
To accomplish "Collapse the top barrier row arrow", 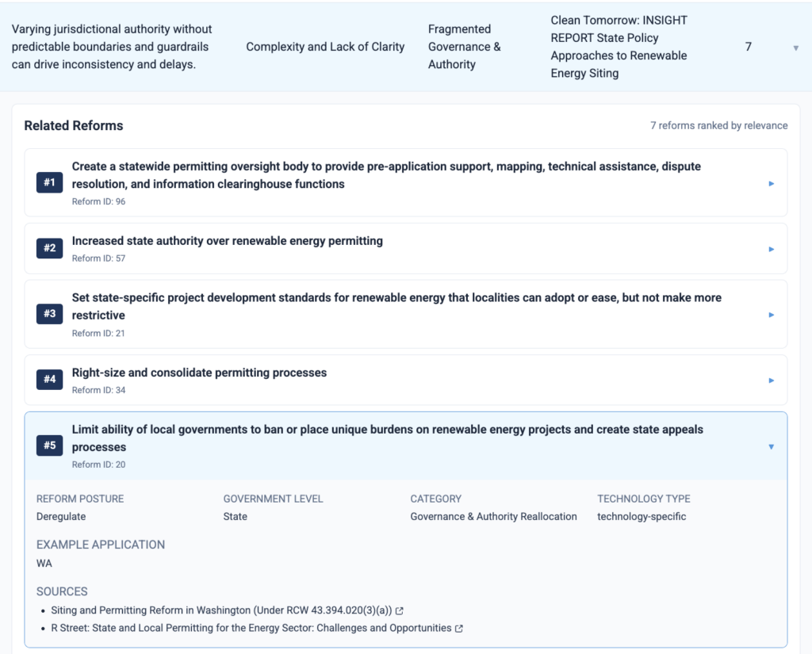I will (795, 48).
